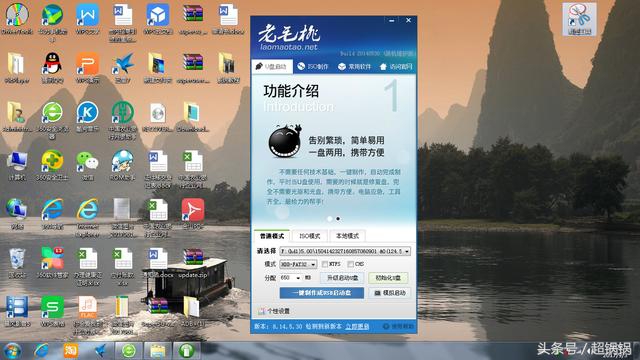This screenshot has width=640, height=360.
Task: Open the 360 software manager colorful icon
Action: coord(52,263)
